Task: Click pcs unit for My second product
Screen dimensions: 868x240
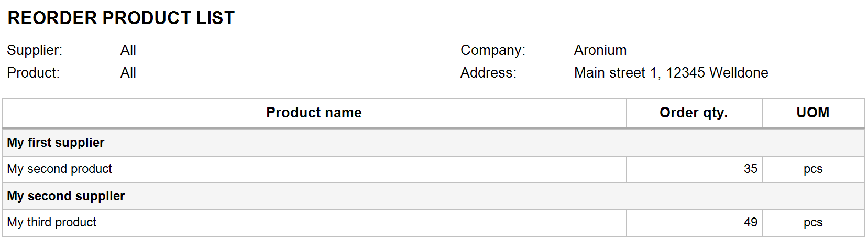Action: tap(813, 169)
